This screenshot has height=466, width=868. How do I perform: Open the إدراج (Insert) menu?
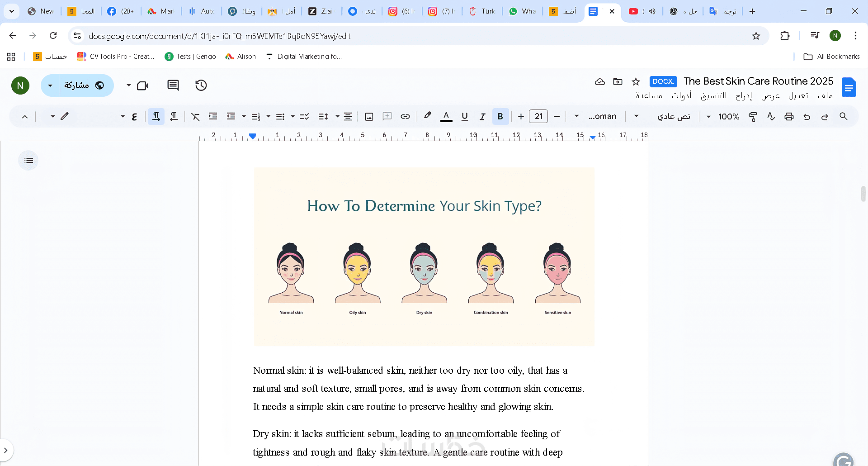click(x=744, y=95)
